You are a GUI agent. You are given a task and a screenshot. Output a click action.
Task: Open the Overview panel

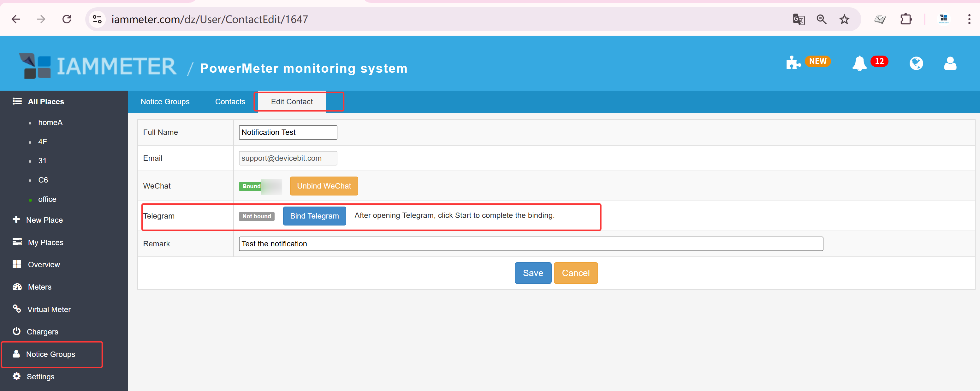(44, 264)
